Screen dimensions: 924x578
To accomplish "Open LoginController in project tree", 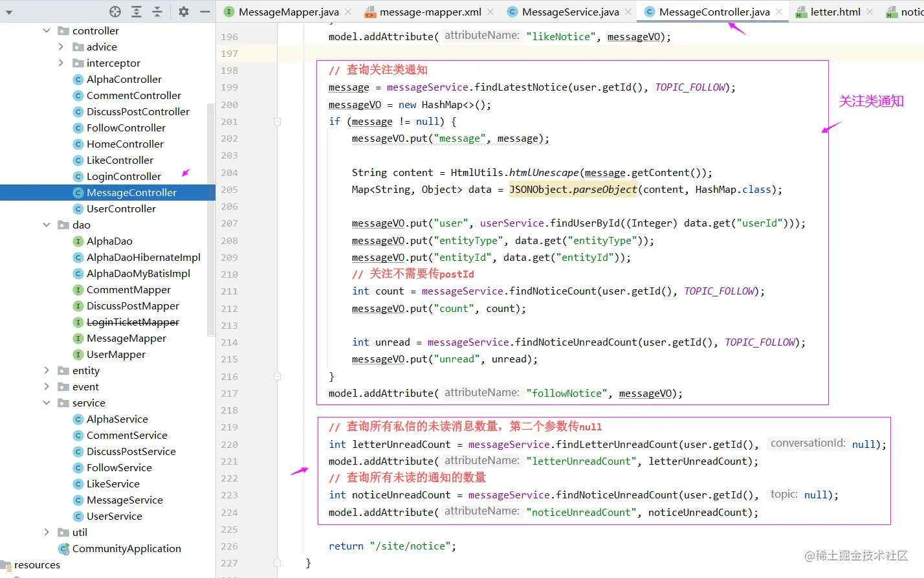I will [x=124, y=176].
